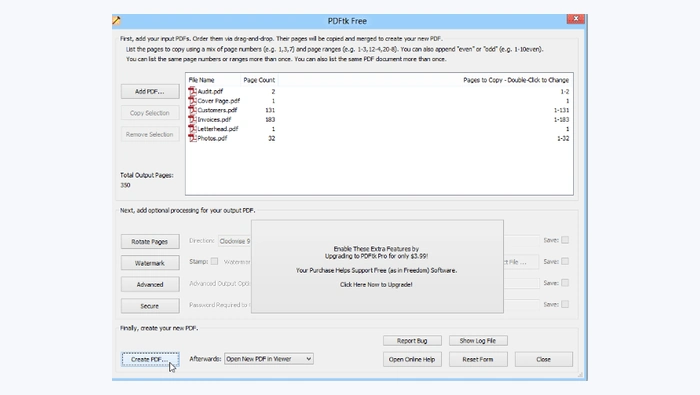Viewport: 700px width, 395px height.
Task: Toggle the Save checkbox for Watermark row
Action: (565, 262)
